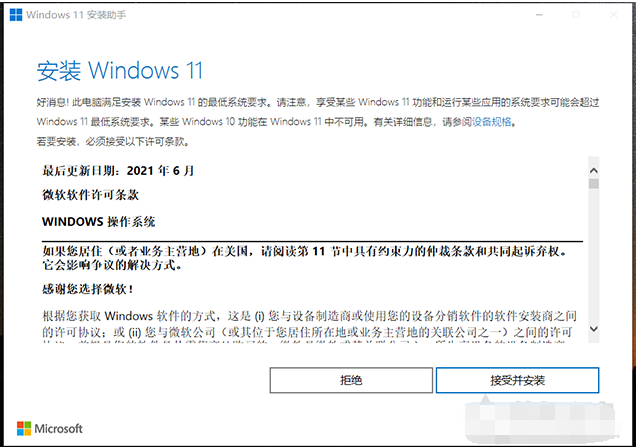Viewport: 636px width, 447px height.
Task: Click the Windows 11 安装助手 title text
Action: [76, 15]
